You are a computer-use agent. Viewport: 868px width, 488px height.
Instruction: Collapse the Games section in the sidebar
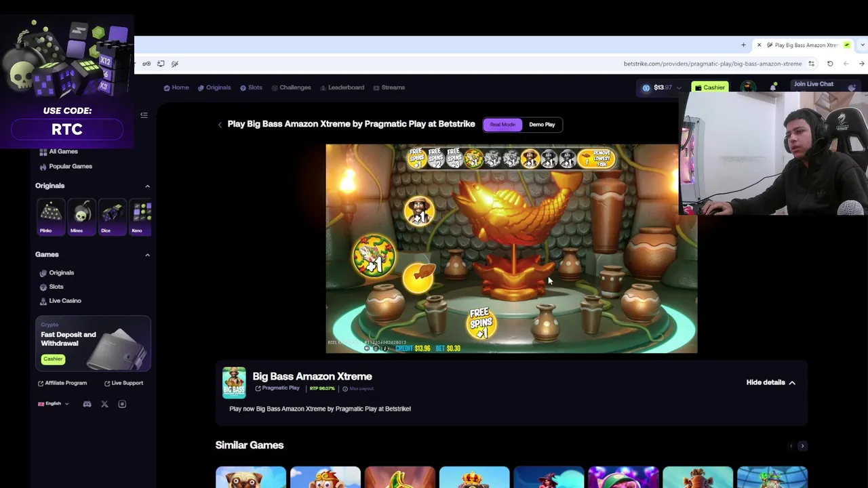[x=147, y=255]
